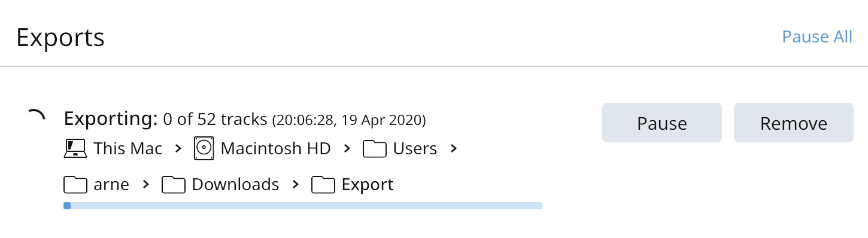Viewport: 868px width, 238px height.
Task: Click the Macintosh HD disk icon
Action: tap(204, 148)
